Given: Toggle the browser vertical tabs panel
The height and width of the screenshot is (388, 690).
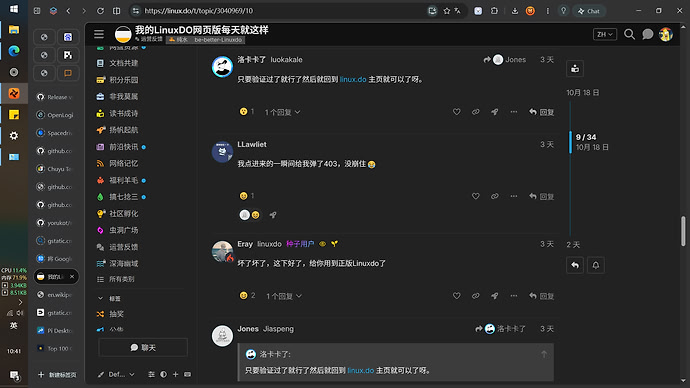Looking at the screenshot, I should (x=37, y=11).
